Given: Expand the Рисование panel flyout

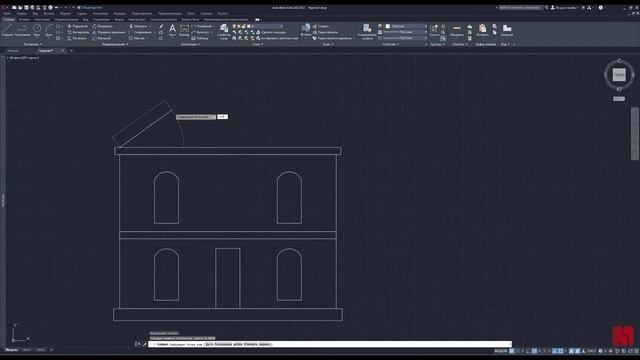Looking at the screenshot, I should (x=33, y=44).
